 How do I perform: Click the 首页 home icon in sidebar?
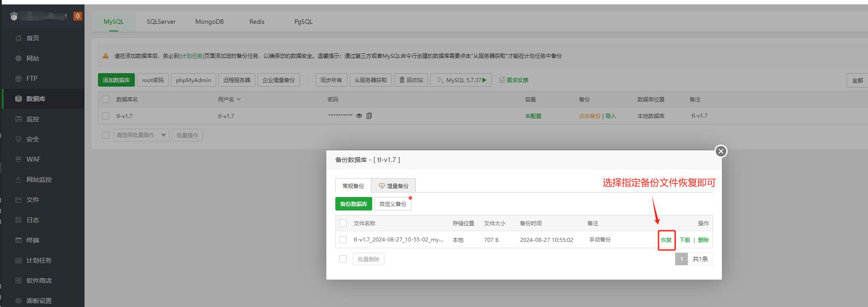18,38
